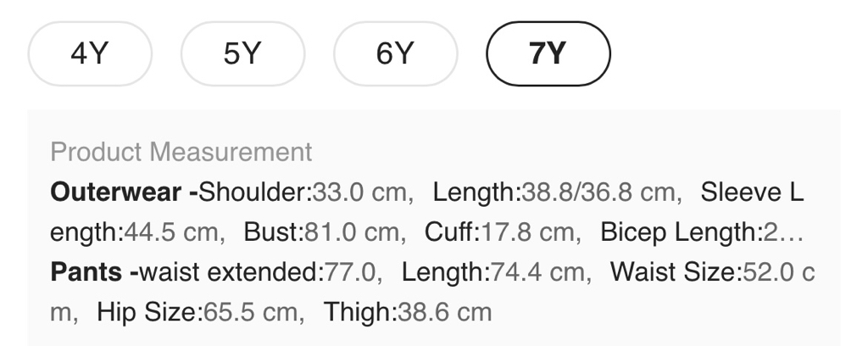This screenshot has width=868, height=346.
Task: Click the selected 7Y size
Action: [548, 54]
